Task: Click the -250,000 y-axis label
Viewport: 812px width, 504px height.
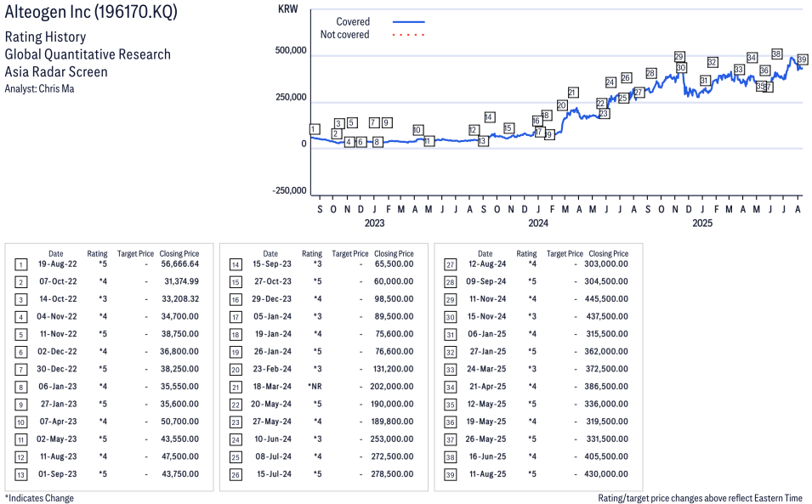Action: pos(289,191)
